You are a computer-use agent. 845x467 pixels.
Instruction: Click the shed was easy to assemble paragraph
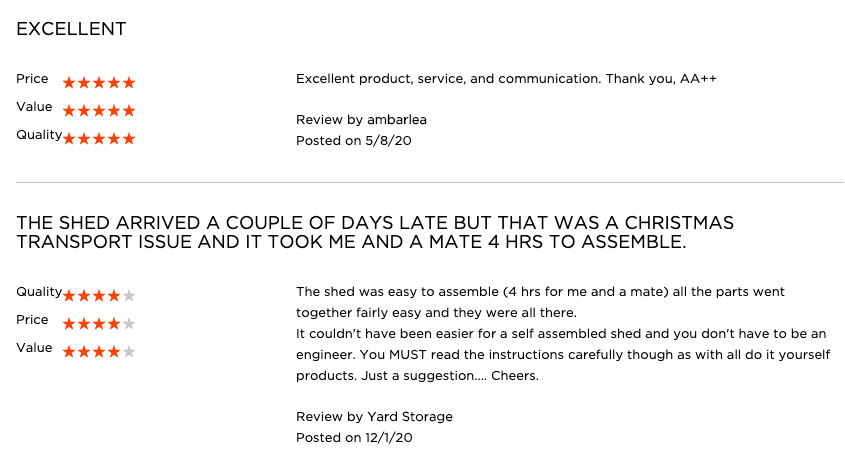562,334
